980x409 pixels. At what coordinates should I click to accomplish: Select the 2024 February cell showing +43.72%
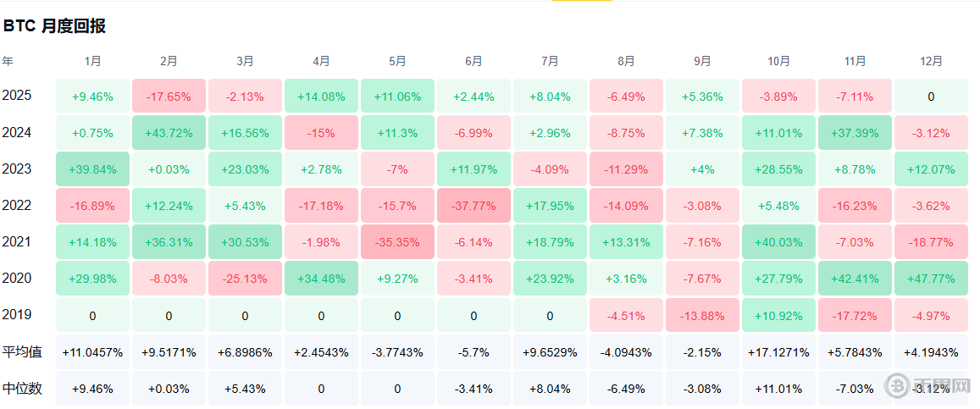pos(169,133)
